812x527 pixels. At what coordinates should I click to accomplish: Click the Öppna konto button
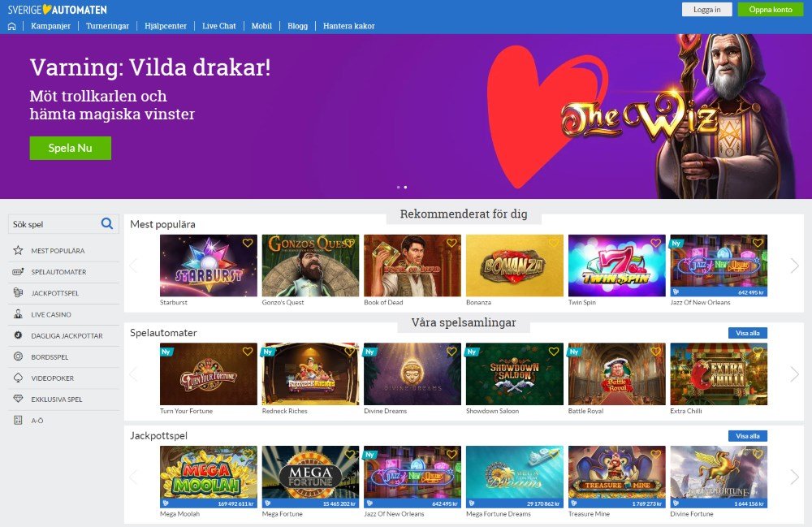click(770, 9)
